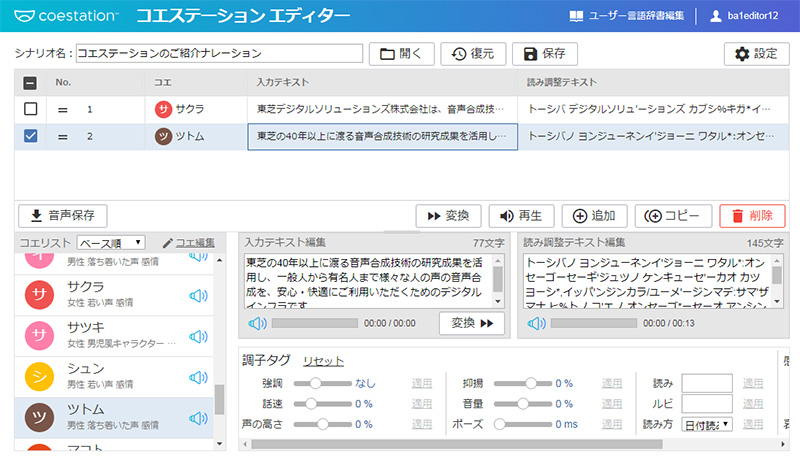Click the coestation logo

pos(66,16)
